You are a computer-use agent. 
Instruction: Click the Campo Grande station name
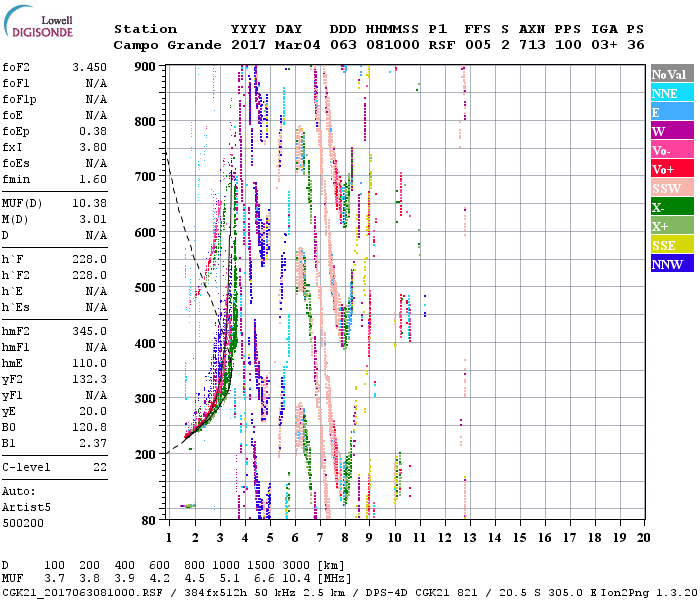point(167,45)
